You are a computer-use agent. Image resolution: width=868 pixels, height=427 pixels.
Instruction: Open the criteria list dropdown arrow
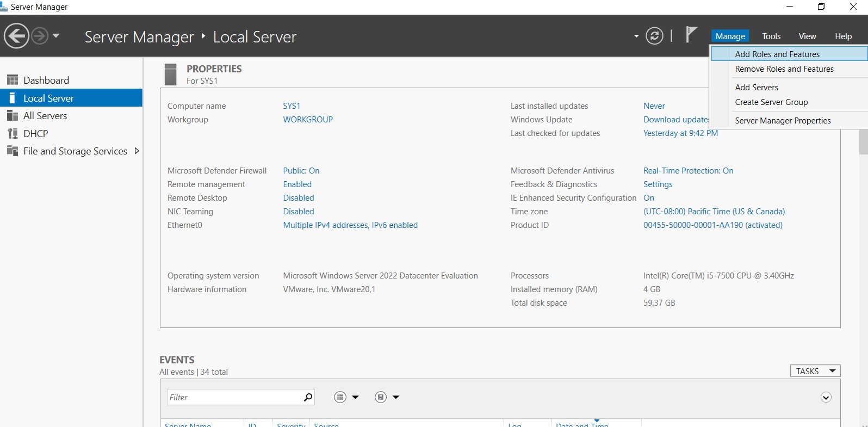(x=356, y=397)
